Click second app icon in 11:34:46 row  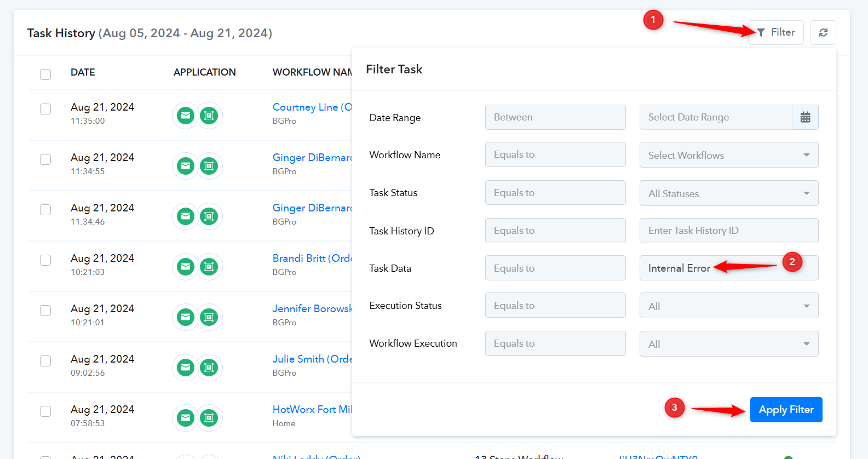(x=209, y=216)
